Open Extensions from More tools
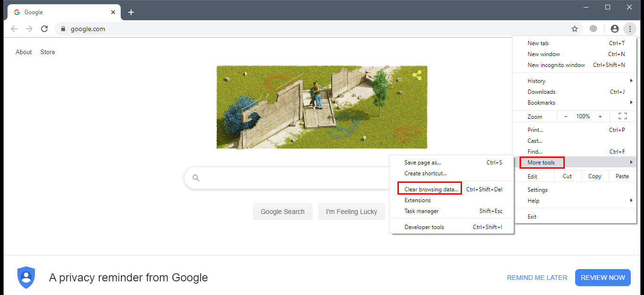The image size is (644, 295). click(452, 200)
